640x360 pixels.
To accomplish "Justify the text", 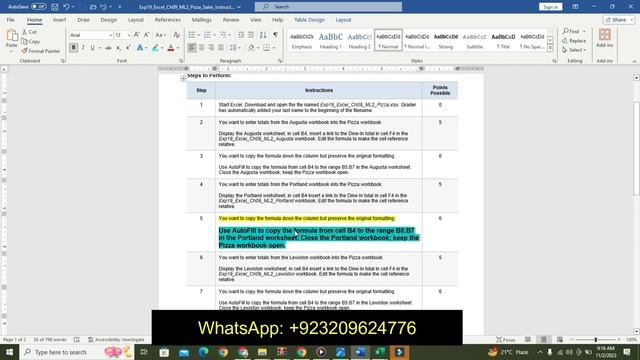I will pos(221,48).
